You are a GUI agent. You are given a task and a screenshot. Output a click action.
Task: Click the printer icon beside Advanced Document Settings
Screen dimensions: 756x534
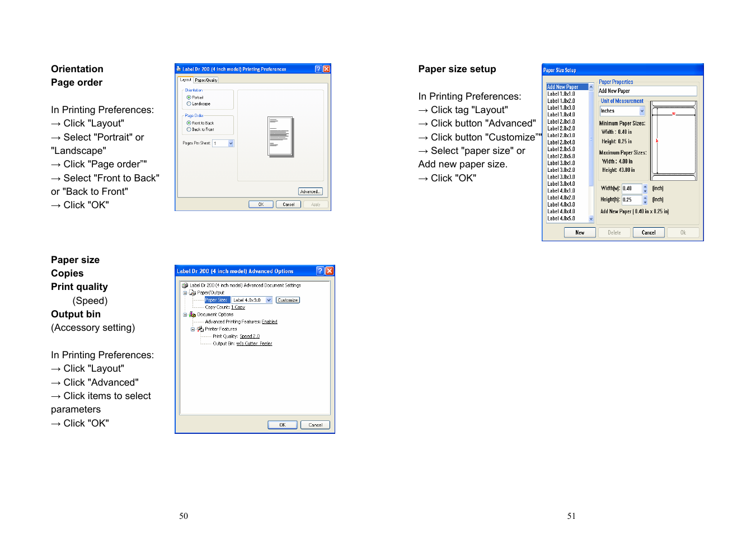coord(185,285)
